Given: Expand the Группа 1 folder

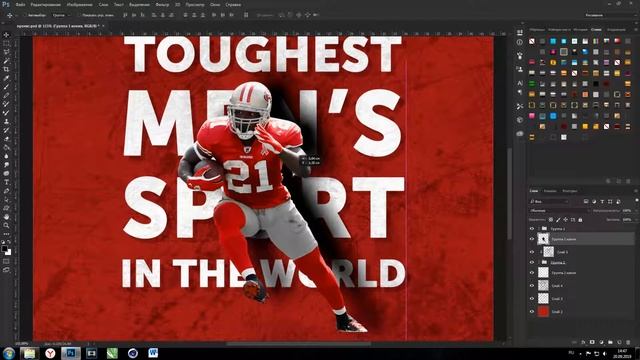Looking at the screenshot, I should tap(539, 229).
